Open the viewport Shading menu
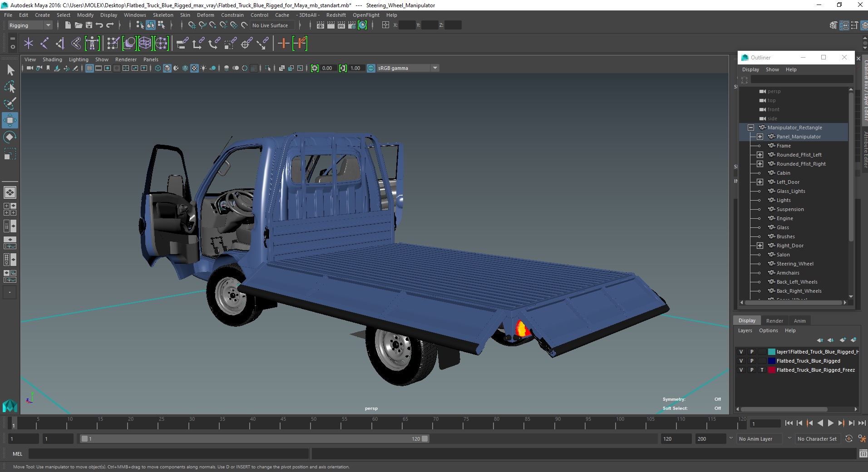Image resolution: width=868 pixels, height=472 pixels. (x=52, y=59)
